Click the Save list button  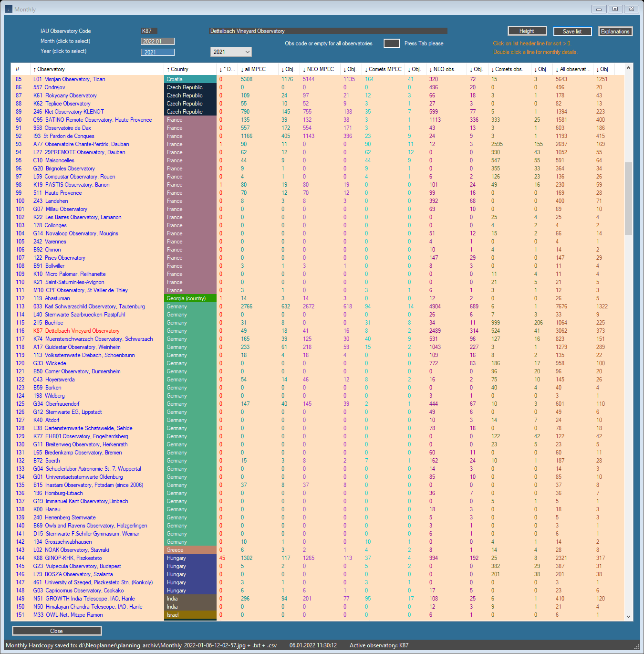(572, 32)
